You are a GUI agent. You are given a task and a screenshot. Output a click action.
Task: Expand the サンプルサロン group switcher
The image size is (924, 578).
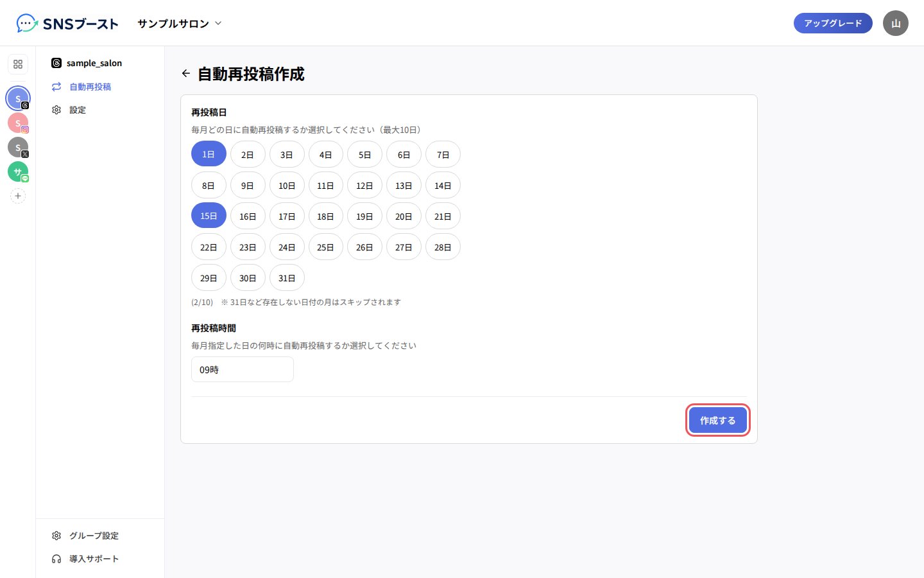click(180, 24)
